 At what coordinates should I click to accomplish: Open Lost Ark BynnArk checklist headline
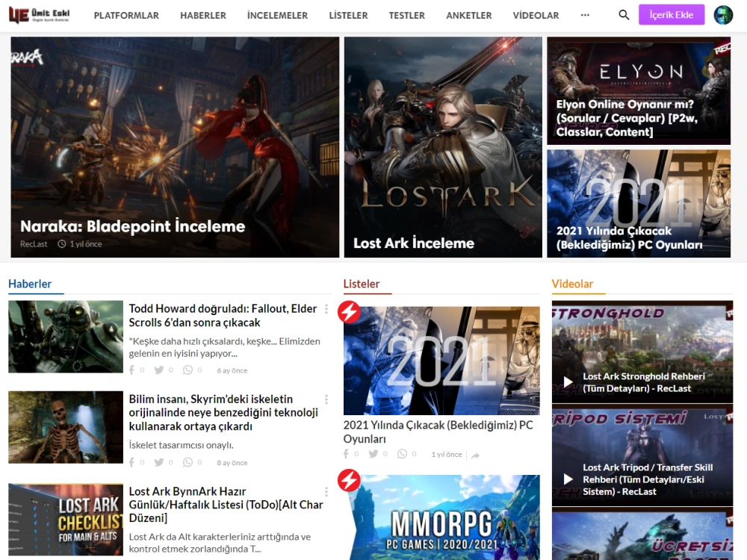pos(226,505)
